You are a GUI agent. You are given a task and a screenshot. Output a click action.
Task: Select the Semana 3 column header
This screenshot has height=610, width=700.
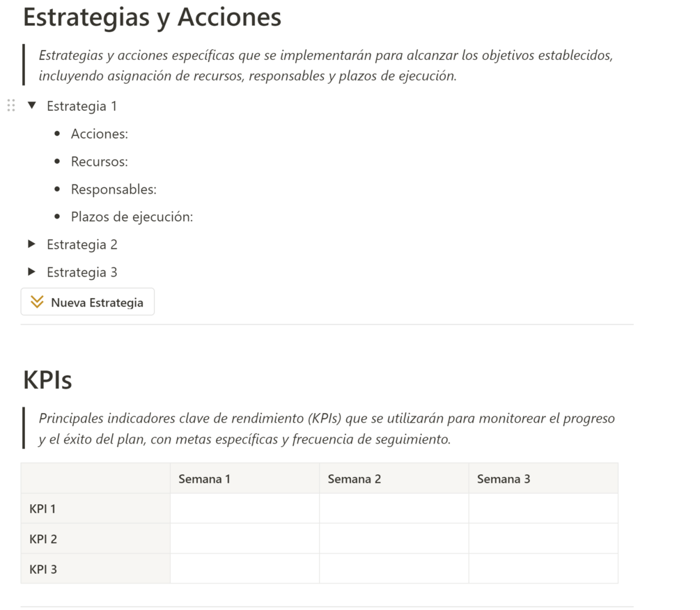click(x=503, y=479)
